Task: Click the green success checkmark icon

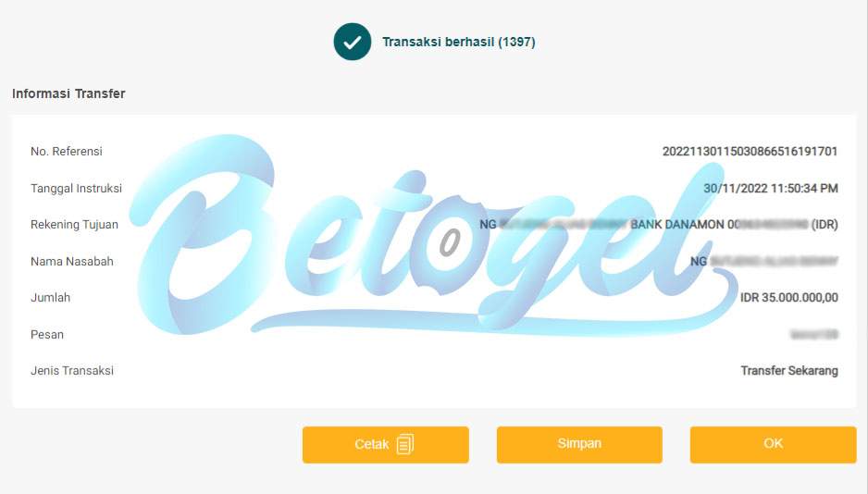Action: (x=352, y=42)
